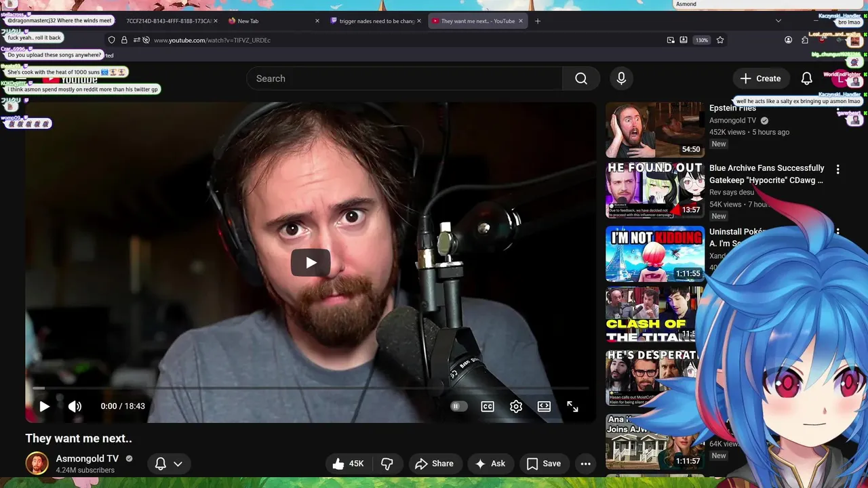Open notification bell dropdown for Asmongold TV
The height and width of the screenshot is (488, 868).
(168, 464)
